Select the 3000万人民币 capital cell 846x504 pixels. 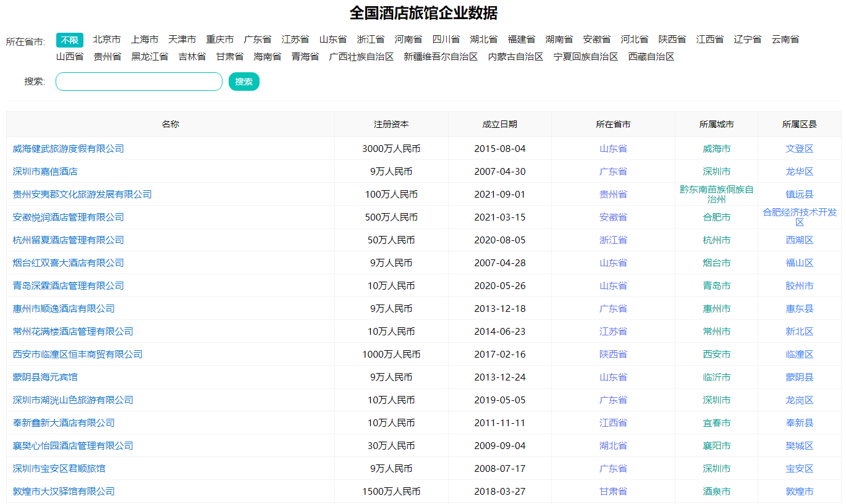point(391,149)
